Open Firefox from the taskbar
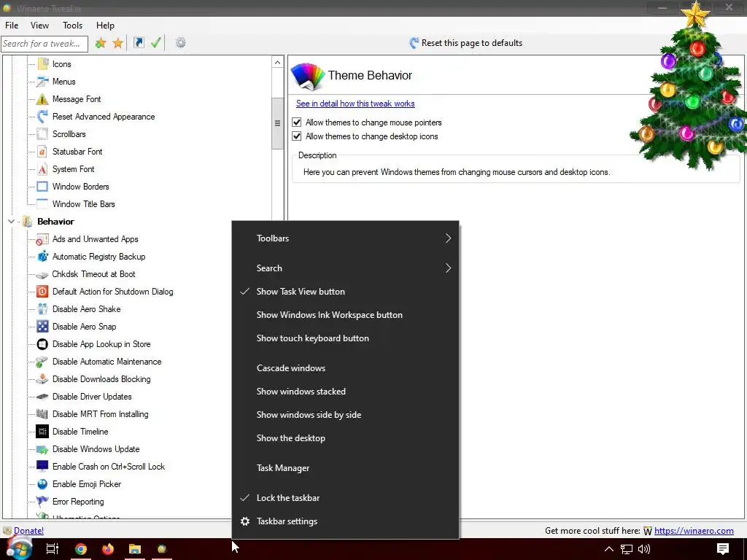Screen dimensions: 747x560 point(108,549)
